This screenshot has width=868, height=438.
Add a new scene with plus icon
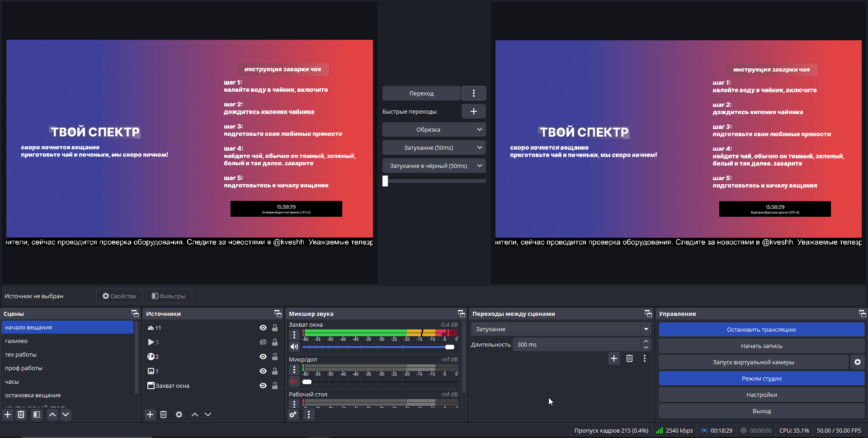[8, 414]
